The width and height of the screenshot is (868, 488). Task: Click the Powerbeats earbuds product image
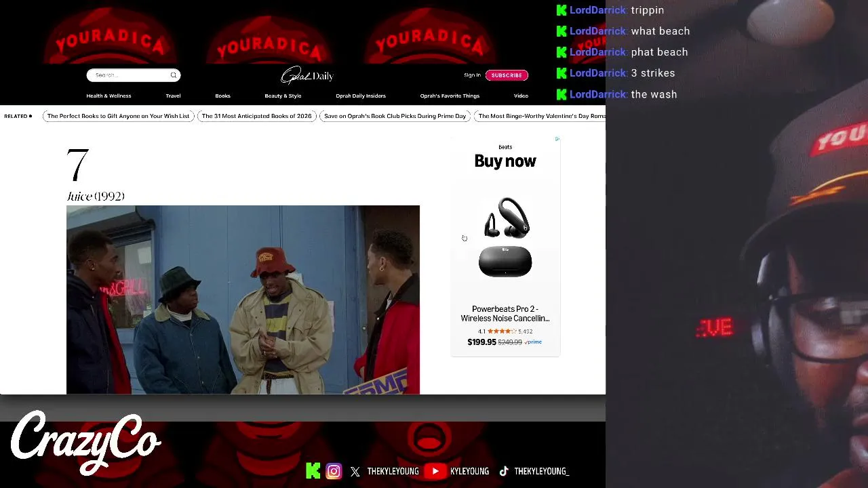[505, 237]
